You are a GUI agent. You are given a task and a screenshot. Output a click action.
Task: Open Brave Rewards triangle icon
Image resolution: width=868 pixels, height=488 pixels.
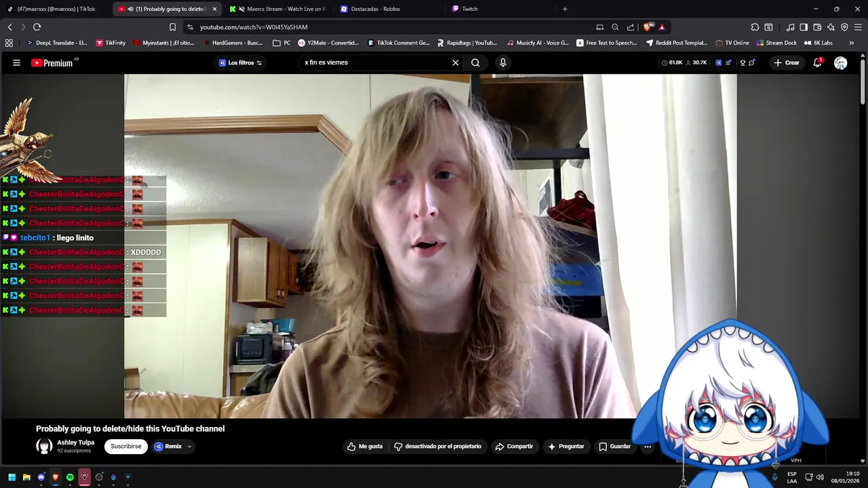pyautogui.click(x=662, y=27)
